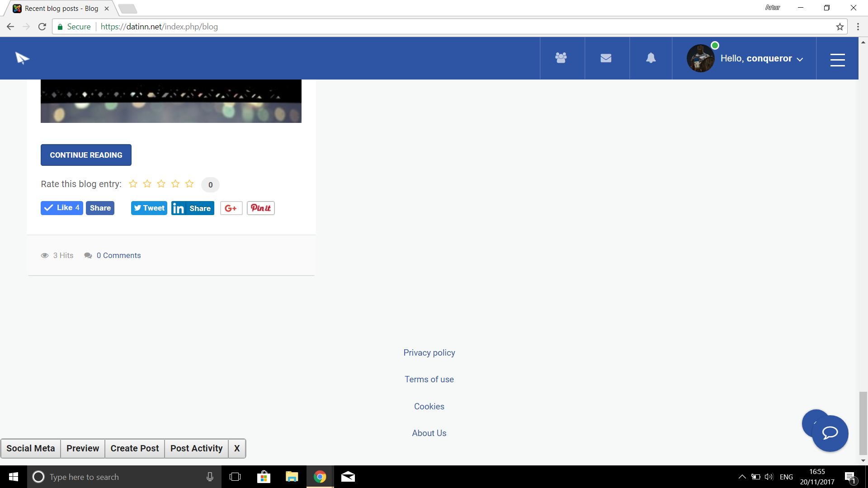Click the page vertical scrollbar thumb

(863, 423)
